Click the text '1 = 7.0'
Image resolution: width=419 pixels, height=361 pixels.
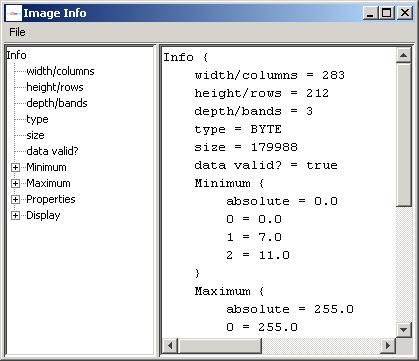(x=254, y=237)
